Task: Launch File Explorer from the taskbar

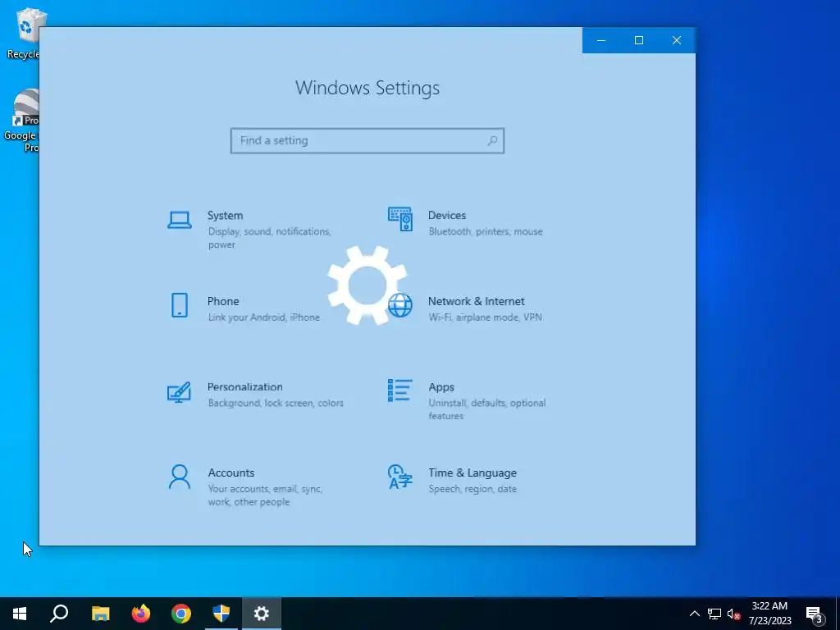Action: point(100,614)
